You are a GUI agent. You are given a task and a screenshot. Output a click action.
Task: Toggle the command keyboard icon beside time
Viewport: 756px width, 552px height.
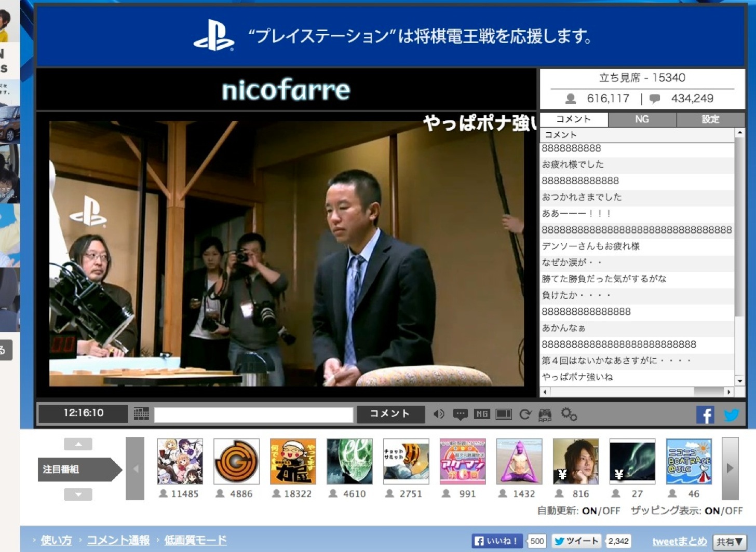click(x=141, y=413)
